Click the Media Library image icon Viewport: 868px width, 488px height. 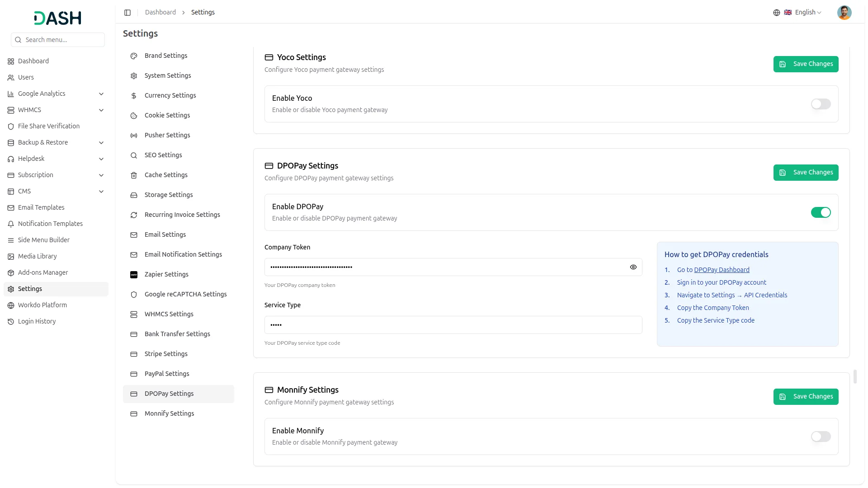(11, 257)
